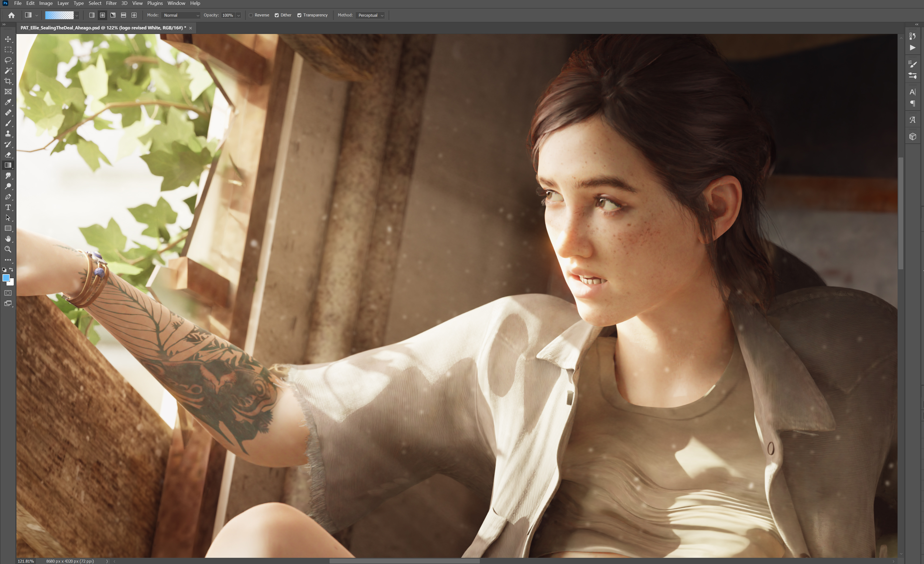The image size is (924, 564).
Task: Open the Brush Settings panel icon
Action: pos(913,64)
